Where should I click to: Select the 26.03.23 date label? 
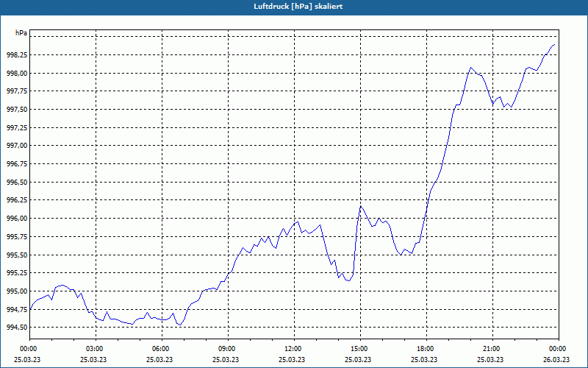[556, 359]
